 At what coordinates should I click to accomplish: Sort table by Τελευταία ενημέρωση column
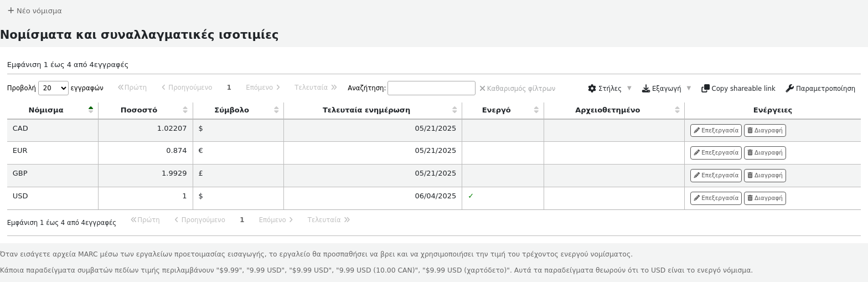click(x=366, y=110)
